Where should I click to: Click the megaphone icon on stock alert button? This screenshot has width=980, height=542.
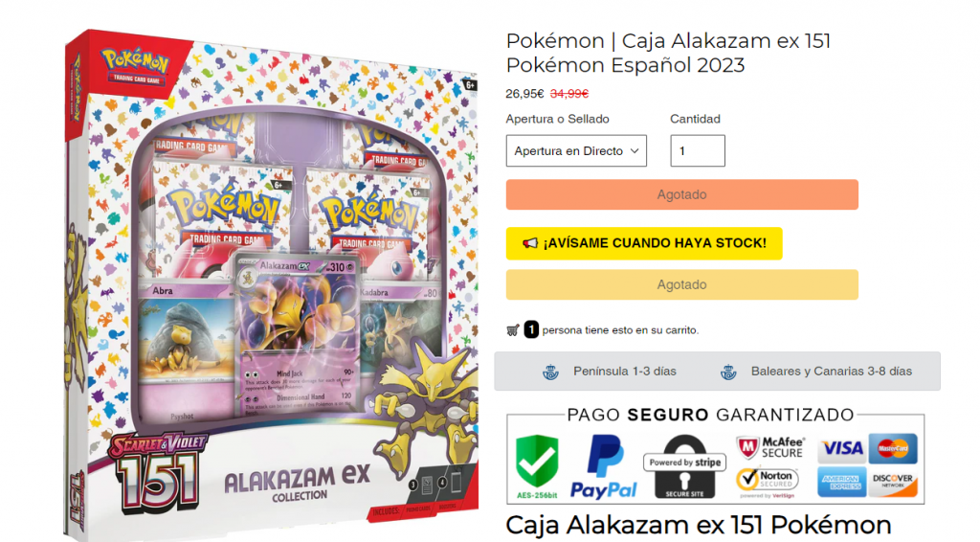point(530,243)
